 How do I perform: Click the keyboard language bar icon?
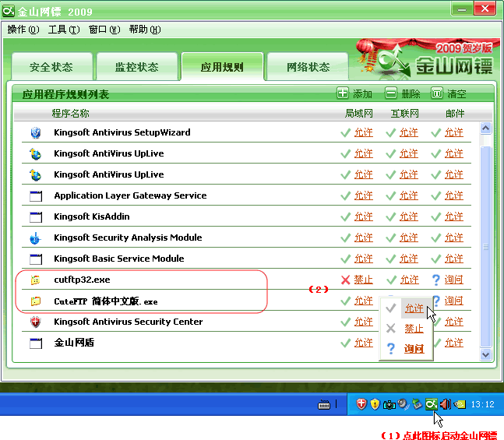point(324,404)
